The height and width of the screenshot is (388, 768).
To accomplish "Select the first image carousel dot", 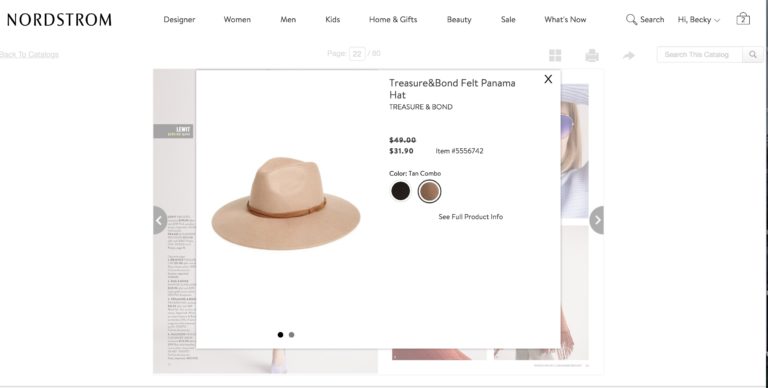I will click(x=280, y=335).
